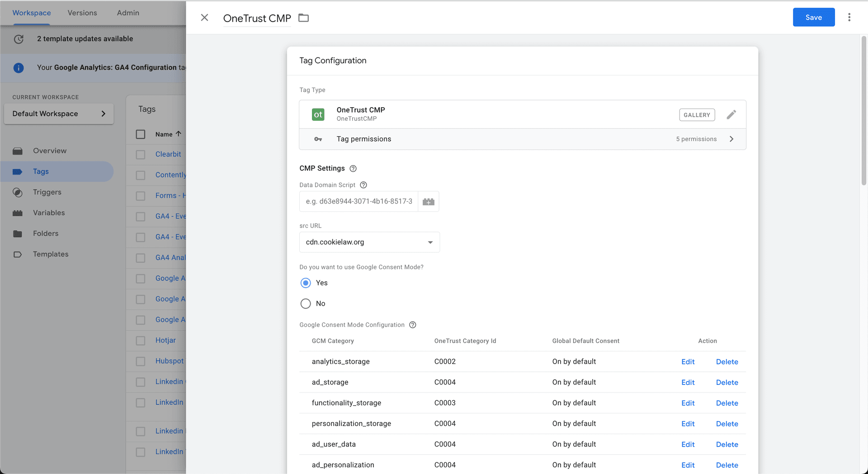
Task: Expand the Default Workspace selector
Action: (x=59, y=114)
